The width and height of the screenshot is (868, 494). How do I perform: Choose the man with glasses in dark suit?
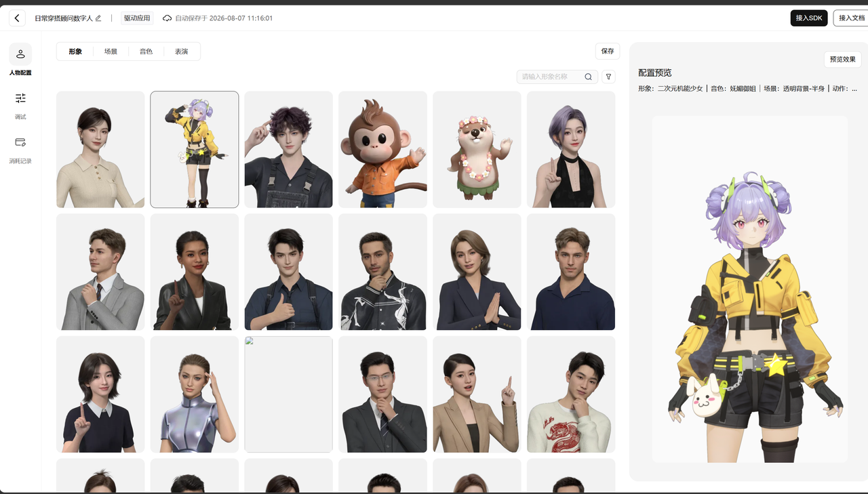[x=383, y=394]
